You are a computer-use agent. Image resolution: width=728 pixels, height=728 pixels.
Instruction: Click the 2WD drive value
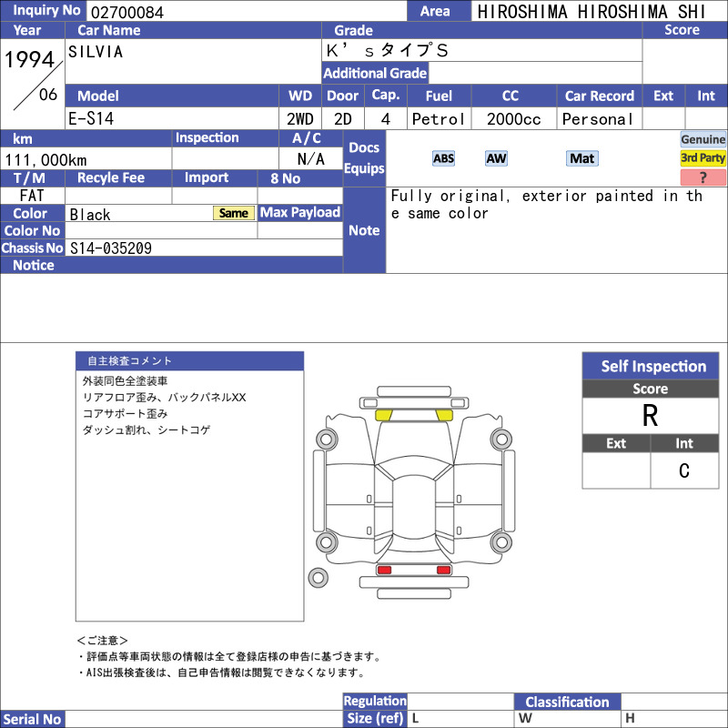[300, 119]
